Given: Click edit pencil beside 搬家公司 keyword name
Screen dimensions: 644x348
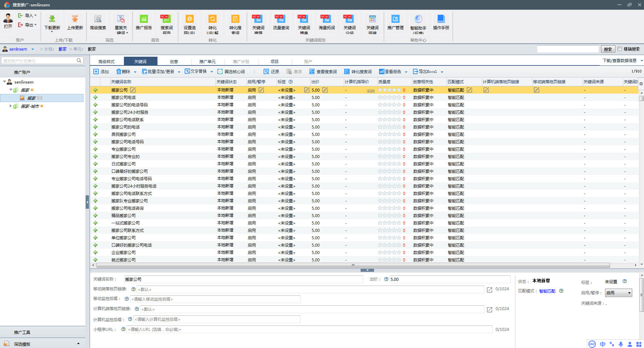Looking at the screenshot, I should [133, 90].
